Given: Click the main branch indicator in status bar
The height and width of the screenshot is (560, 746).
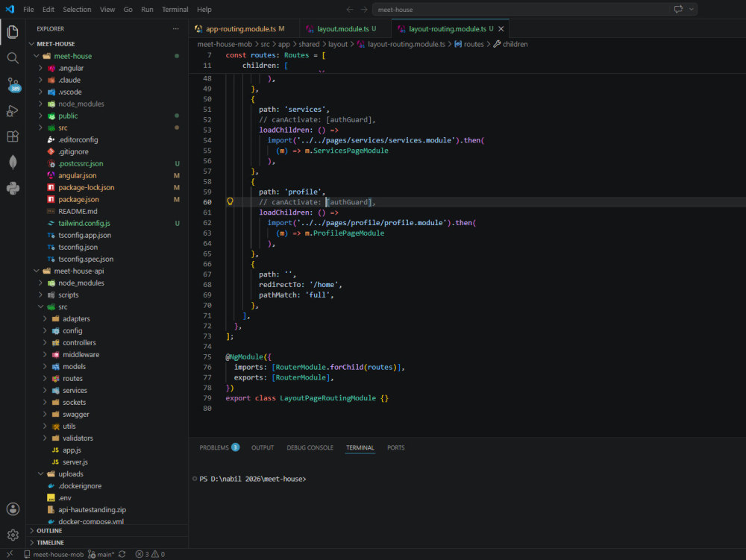Looking at the screenshot, I should tap(101, 554).
